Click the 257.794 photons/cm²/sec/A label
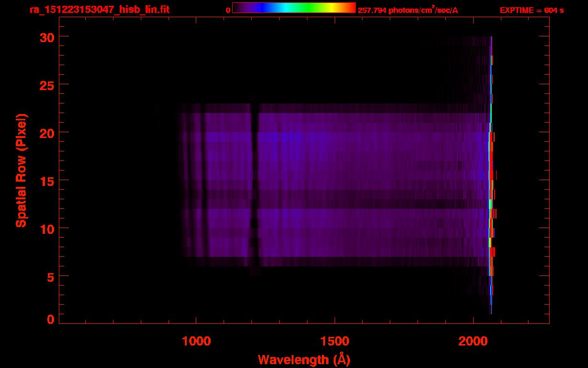Viewport: 588px width, 368px height. [408, 10]
